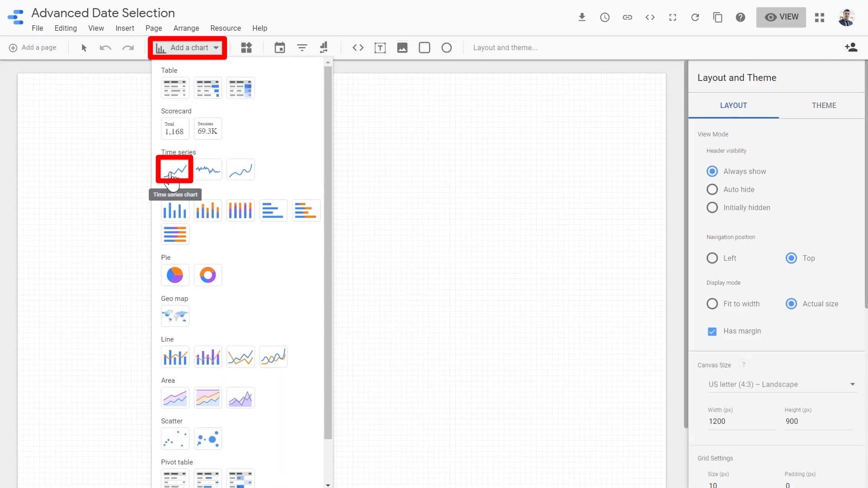This screenshot has width=868, height=488.
Task: Add a Filter control
Action: 302,47
